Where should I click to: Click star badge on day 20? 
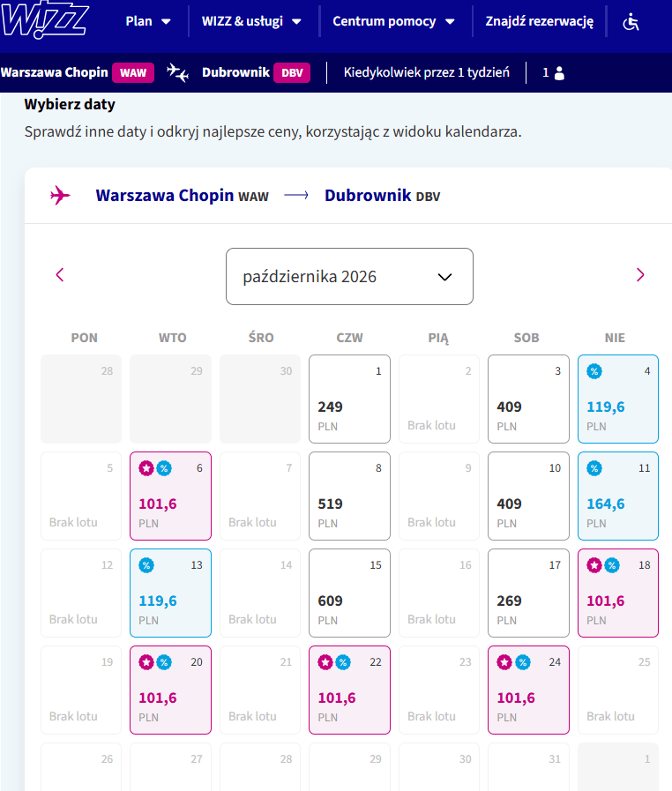(146, 662)
